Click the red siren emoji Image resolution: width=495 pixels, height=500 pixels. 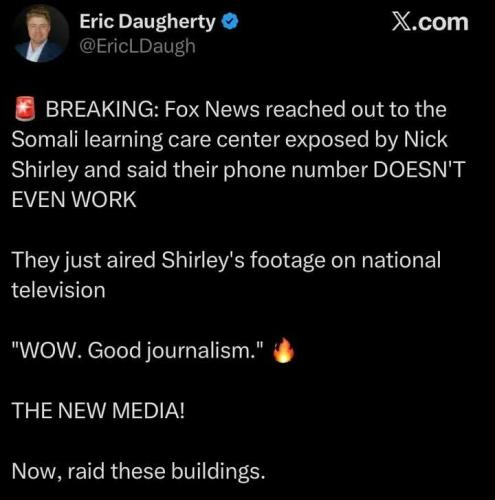pyautogui.click(x=25, y=109)
